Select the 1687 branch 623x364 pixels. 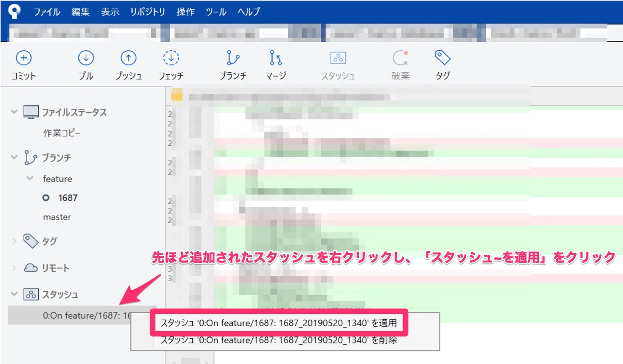tap(68, 198)
